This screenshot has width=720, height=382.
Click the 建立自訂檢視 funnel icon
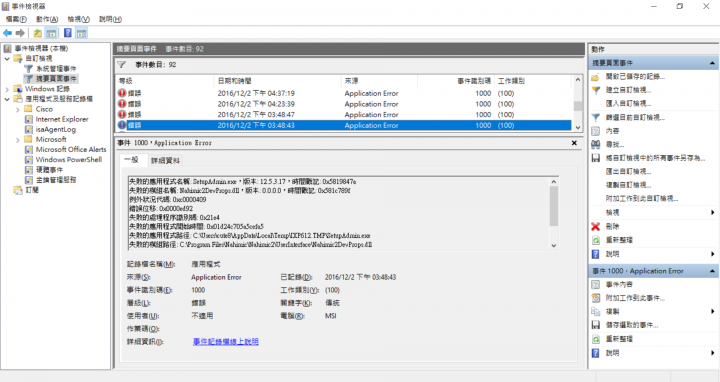pos(596,90)
